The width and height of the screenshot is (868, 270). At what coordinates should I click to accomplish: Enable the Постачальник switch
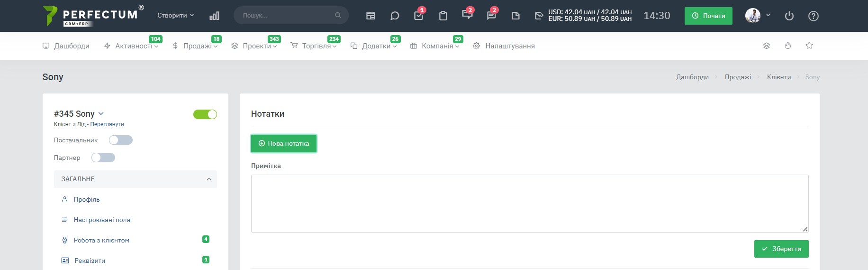pyautogui.click(x=121, y=140)
